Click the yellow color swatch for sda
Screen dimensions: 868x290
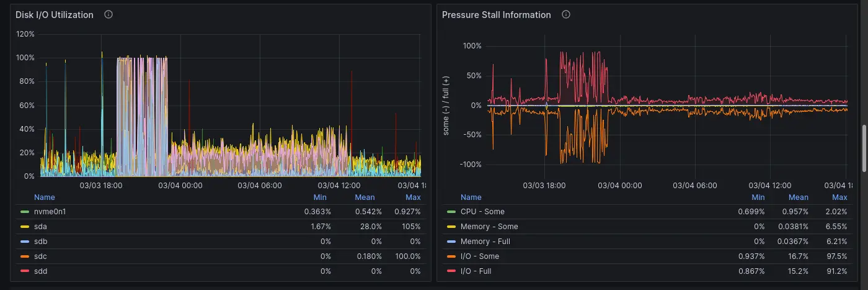click(25, 227)
